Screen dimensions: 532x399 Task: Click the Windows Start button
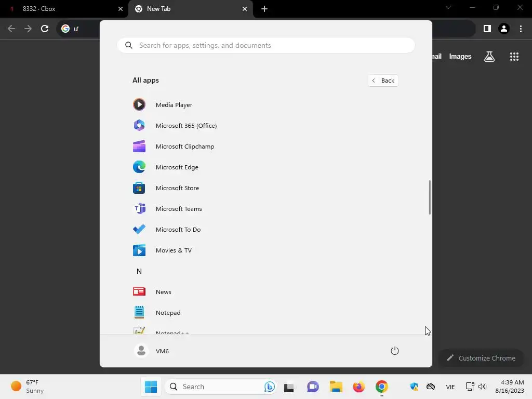pos(151,387)
